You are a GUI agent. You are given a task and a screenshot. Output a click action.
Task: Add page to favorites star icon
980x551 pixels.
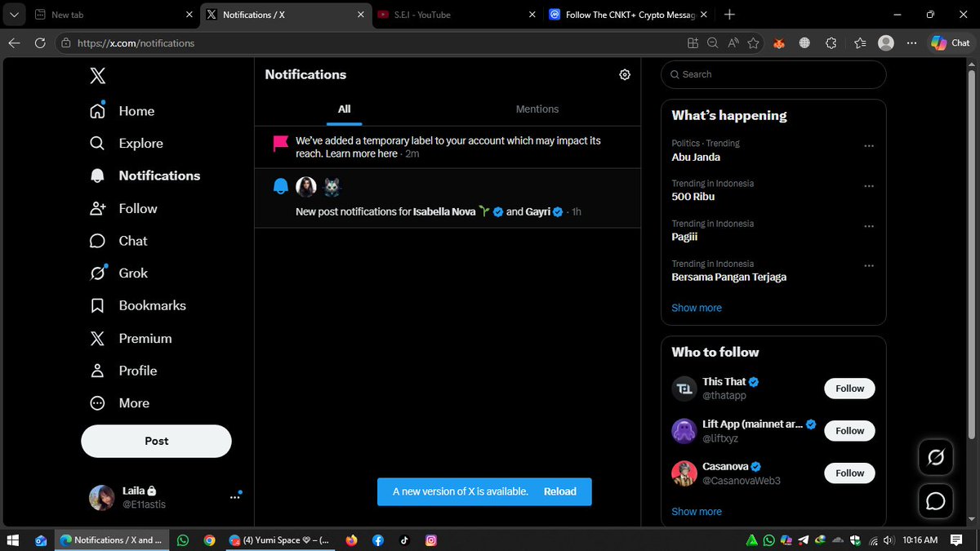click(x=753, y=43)
